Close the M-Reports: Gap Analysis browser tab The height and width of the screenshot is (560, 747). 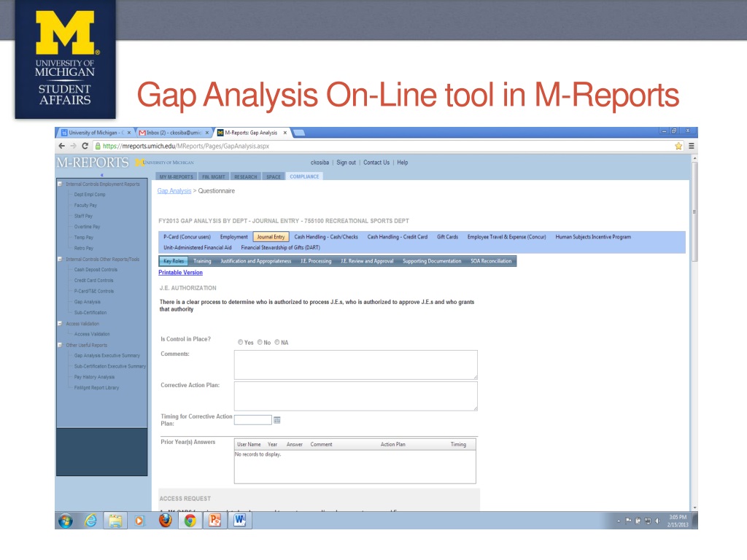[285, 133]
